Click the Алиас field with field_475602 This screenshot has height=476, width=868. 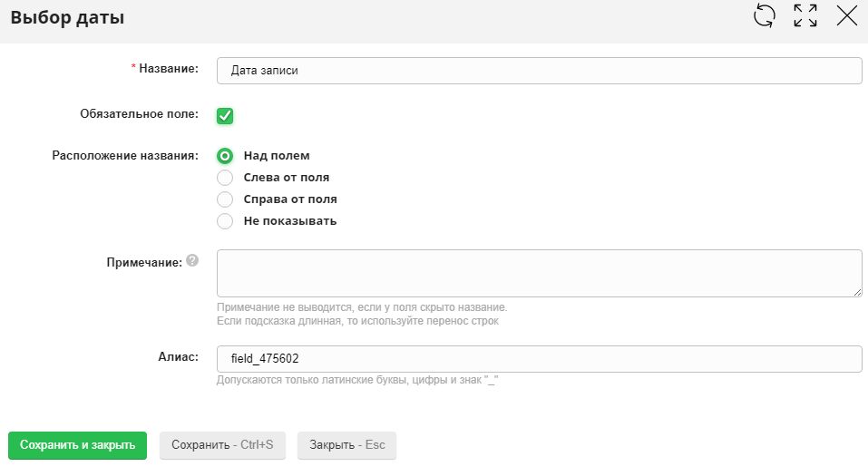(539, 359)
